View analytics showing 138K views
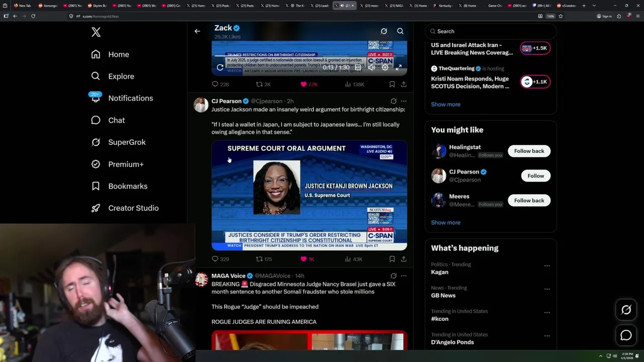 point(355,84)
